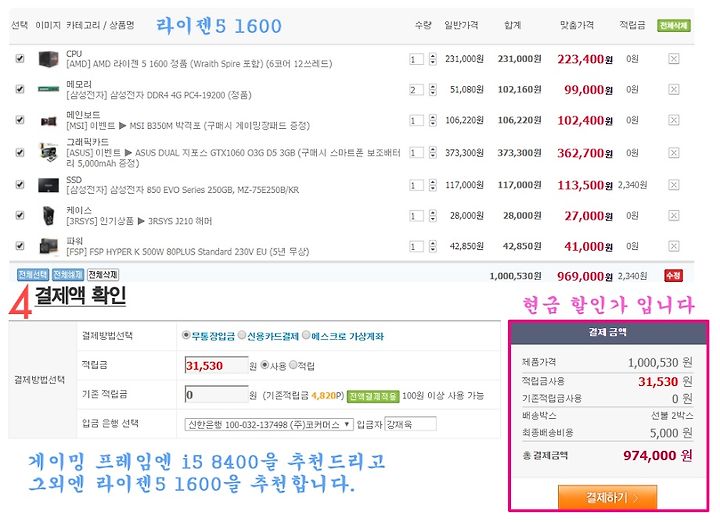Screen dimensions: 720x522
Task: Click the 메모리 quantity input box
Action: point(416,89)
